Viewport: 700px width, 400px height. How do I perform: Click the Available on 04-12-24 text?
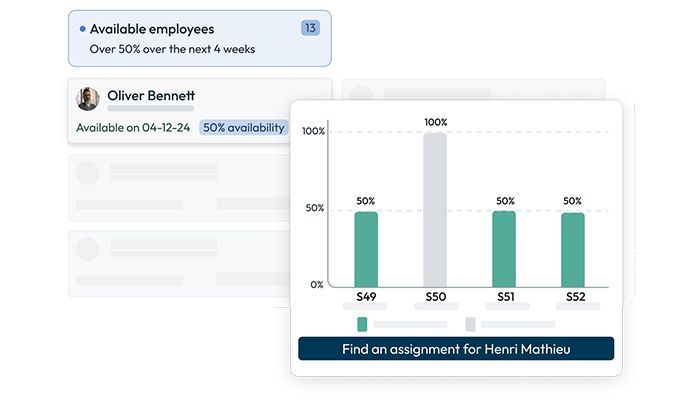[133, 128]
